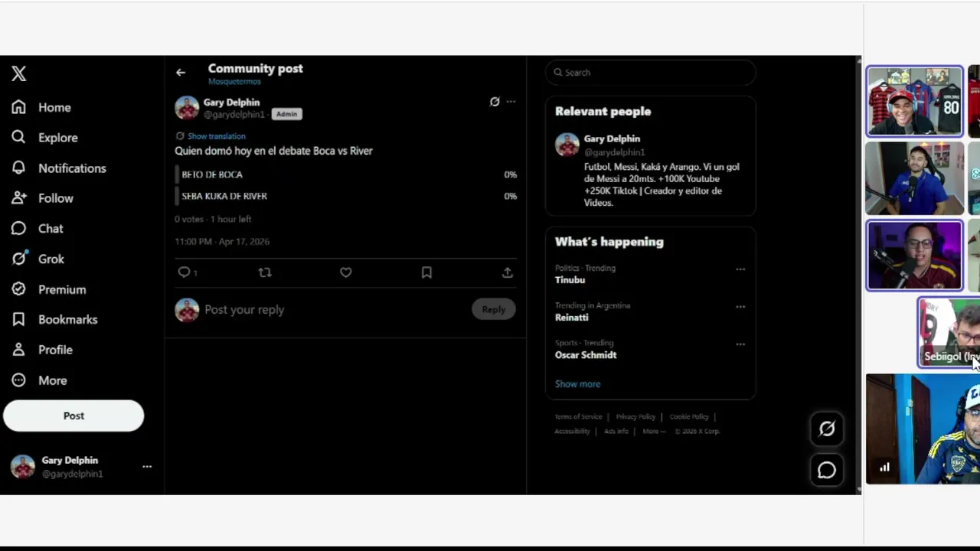Screen dimensions: 980x551
Task: Click the Grok icon on the post
Action: pyautogui.click(x=495, y=101)
